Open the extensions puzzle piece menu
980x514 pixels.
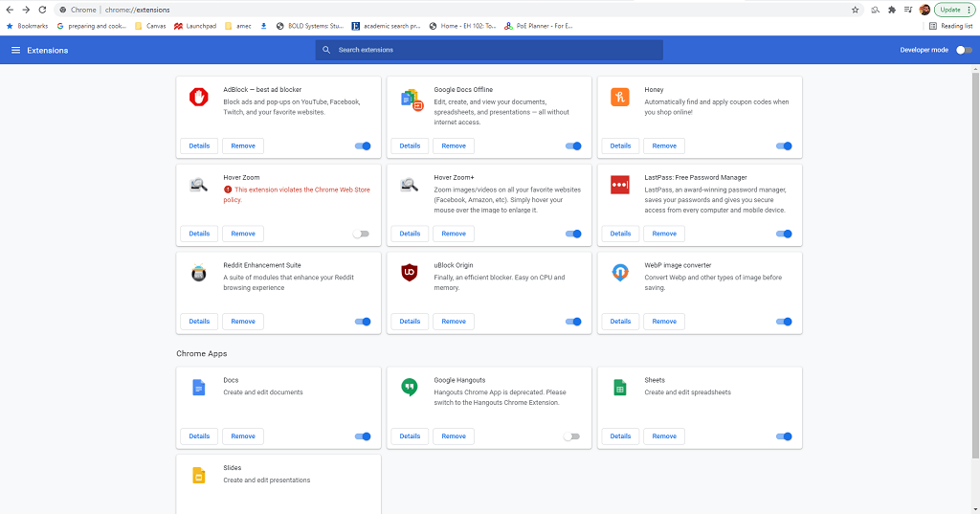click(892, 10)
